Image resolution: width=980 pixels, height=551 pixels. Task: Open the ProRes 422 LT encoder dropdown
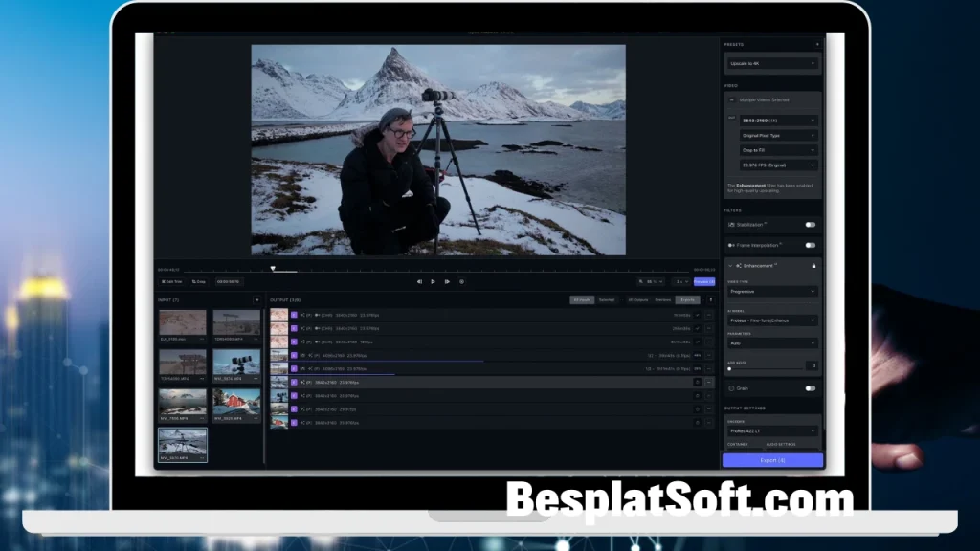pos(771,430)
